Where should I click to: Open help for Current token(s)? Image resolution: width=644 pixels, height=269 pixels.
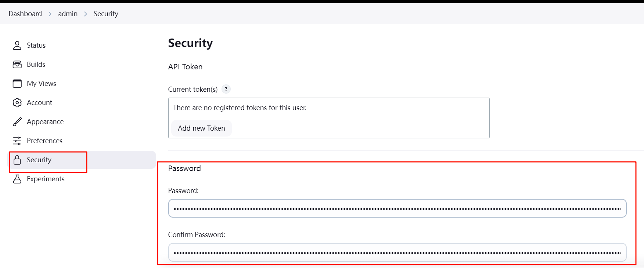coord(226,89)
